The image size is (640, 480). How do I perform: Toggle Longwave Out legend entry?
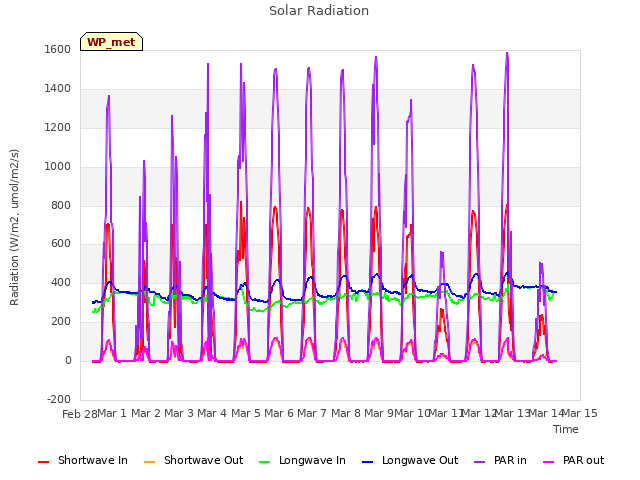click(x=410, y=460)
